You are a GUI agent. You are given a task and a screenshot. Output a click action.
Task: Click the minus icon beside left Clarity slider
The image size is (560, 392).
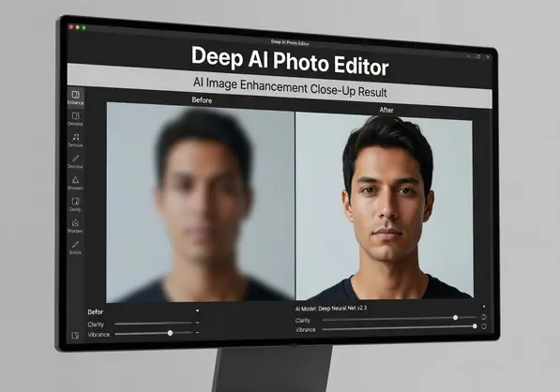pos(198,323)
